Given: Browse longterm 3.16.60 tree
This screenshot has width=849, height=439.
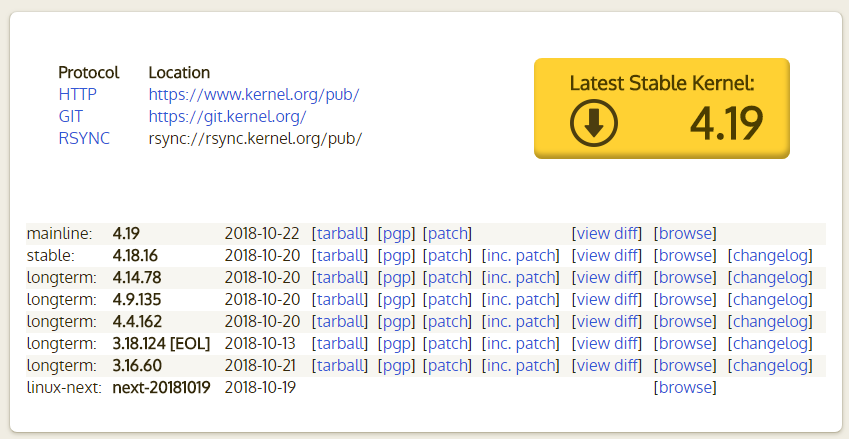Looking at the screenshot, I should pyautogui.click(x=685, y=365).
